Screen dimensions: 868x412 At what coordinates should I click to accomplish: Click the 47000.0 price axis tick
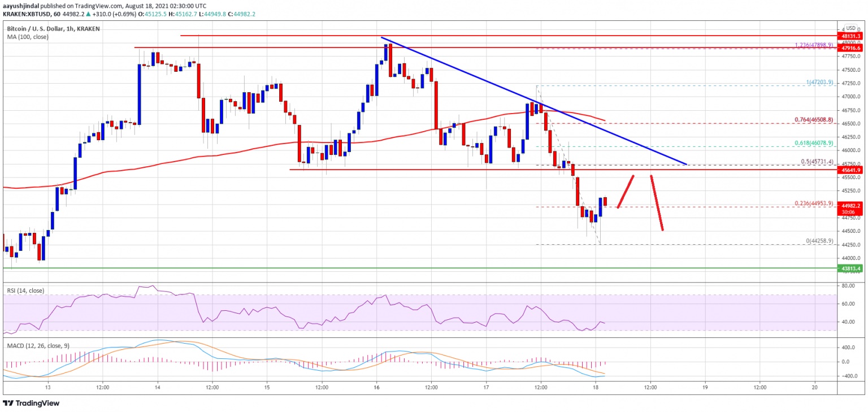(x=852, y=97)
